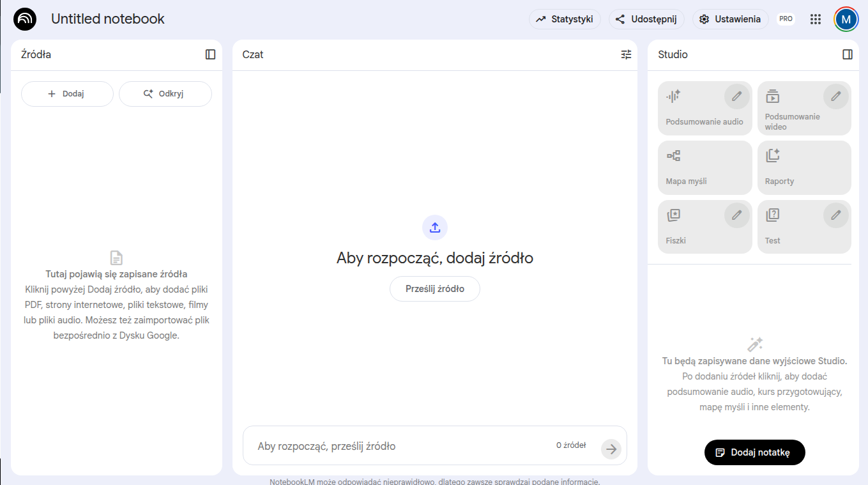Click the PRO badge

click(x=786, y=19)
